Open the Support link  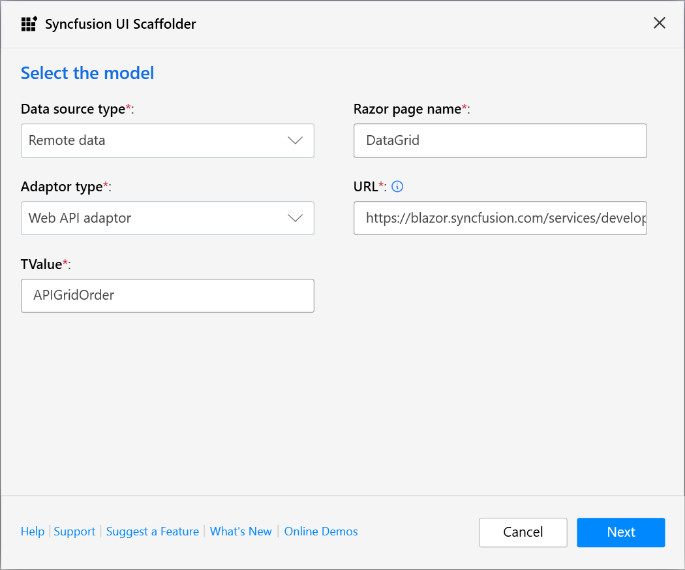pos(74,532)
